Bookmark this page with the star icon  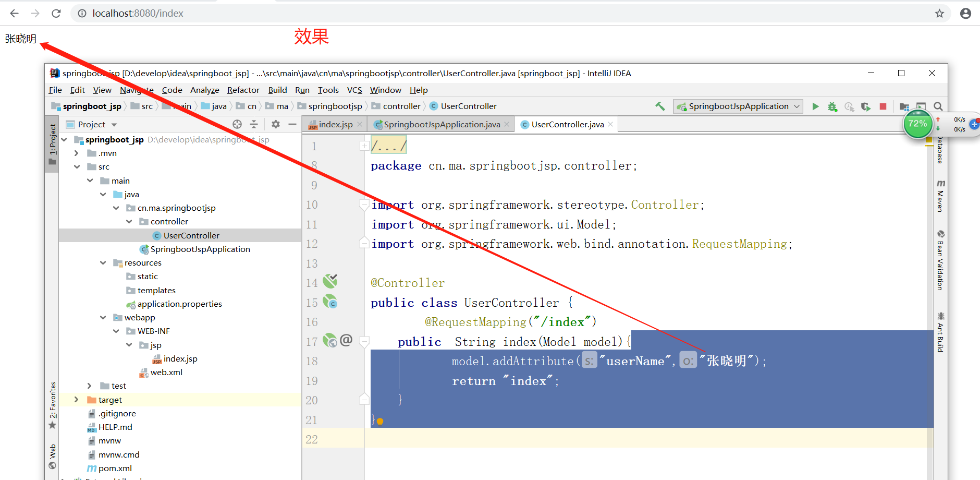939,13
